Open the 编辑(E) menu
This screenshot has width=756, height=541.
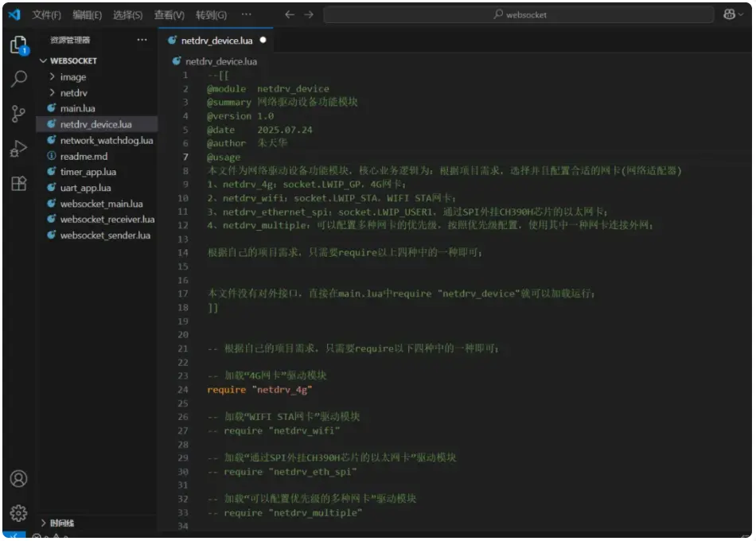point(88,15)
